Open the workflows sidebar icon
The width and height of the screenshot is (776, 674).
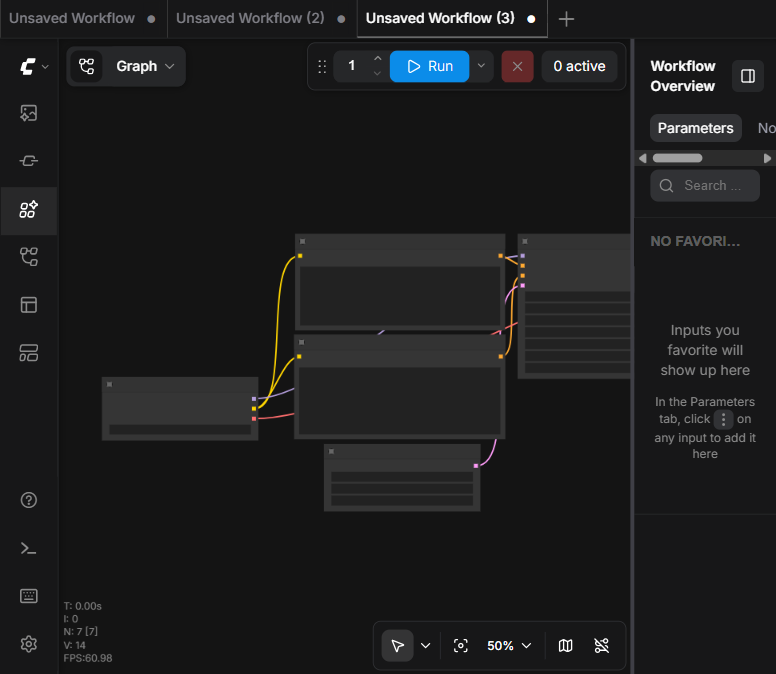29,257
